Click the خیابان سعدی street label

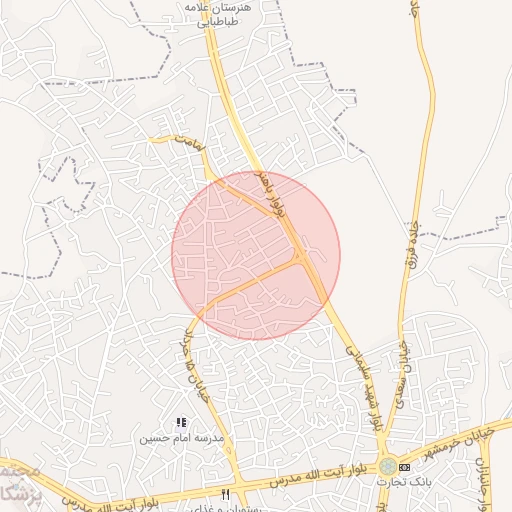pos(404,375)
